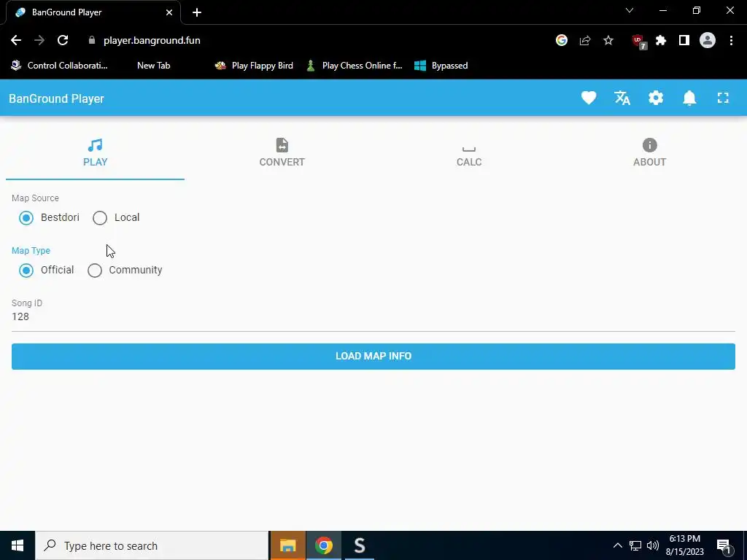Open the Bypassed bookmark

click(441, 66)
